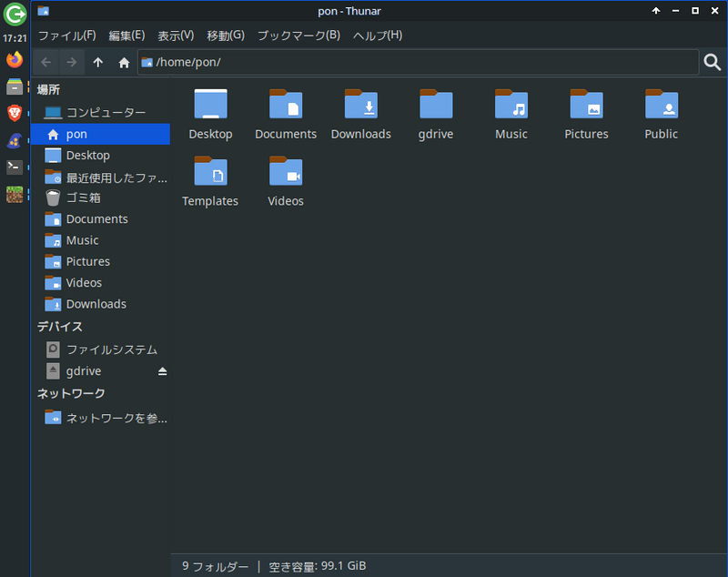Open ゴミ箱 trash in the sidebar
The image size is (728, 577).
(100, 197)
